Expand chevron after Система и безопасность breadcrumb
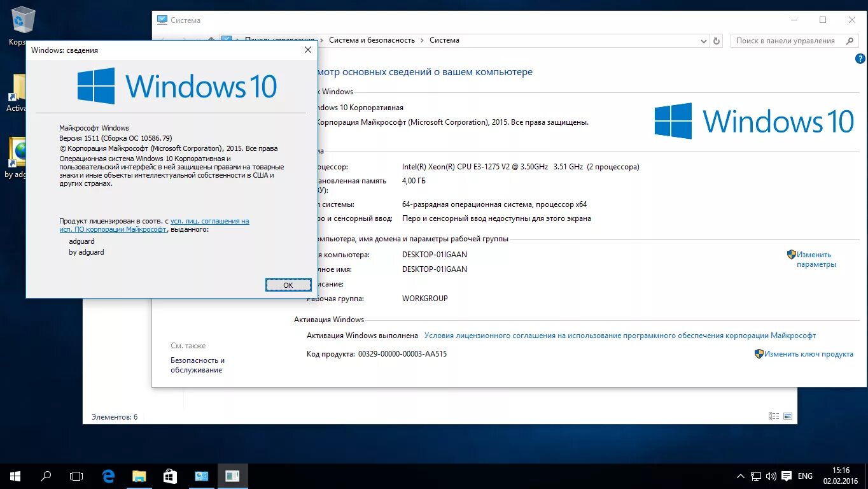 pos(422,40)
